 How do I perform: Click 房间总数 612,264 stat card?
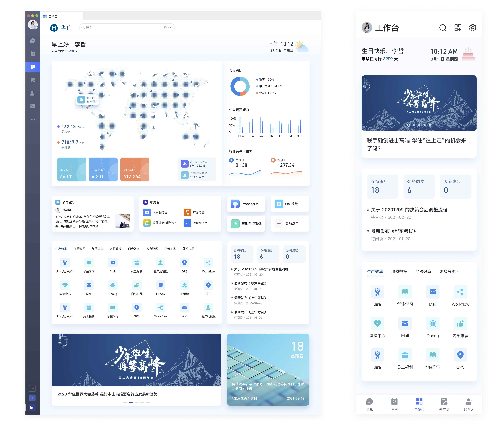click(x=135, y=169)
